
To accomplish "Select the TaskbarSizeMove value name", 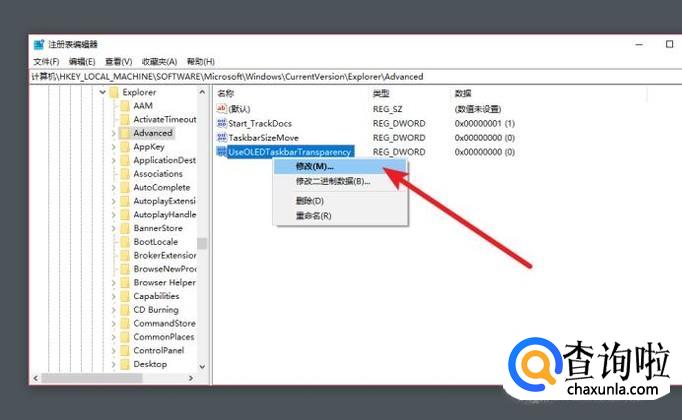I will (264, 138).
